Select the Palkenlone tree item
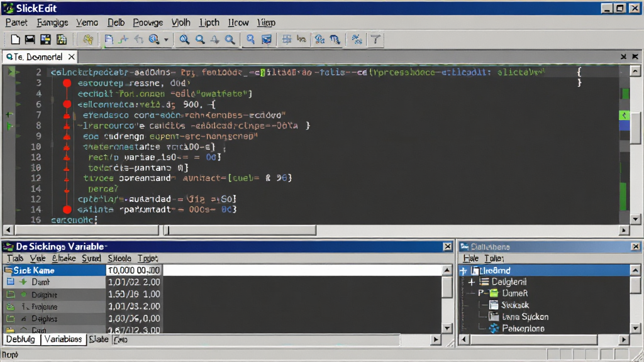Screen dimensions: 644x362 tap(523, 328)
